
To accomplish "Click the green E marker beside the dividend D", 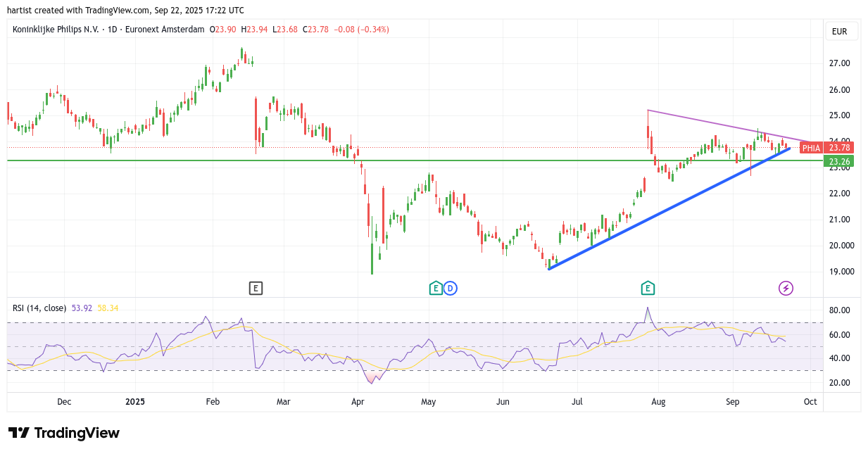I will pyautogui.click(x=436, y=288).
